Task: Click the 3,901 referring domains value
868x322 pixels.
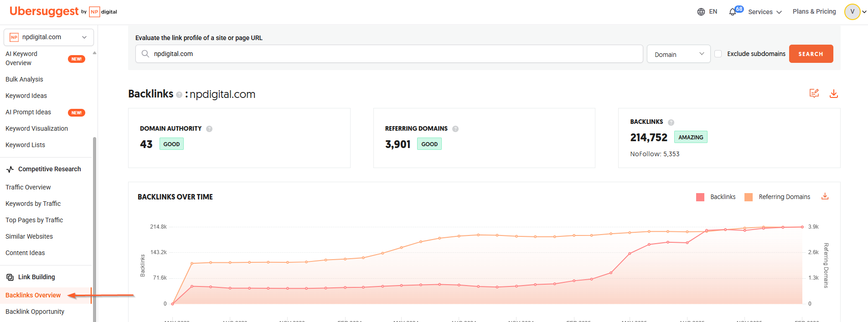Action: coord(398,144)
